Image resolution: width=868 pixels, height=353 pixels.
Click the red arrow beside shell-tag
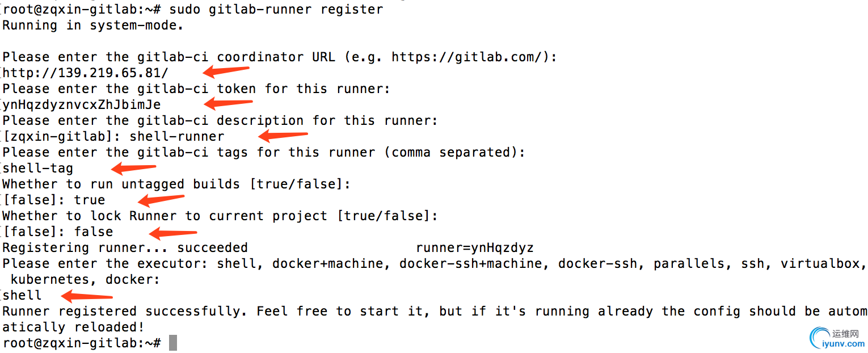(133, 168)
